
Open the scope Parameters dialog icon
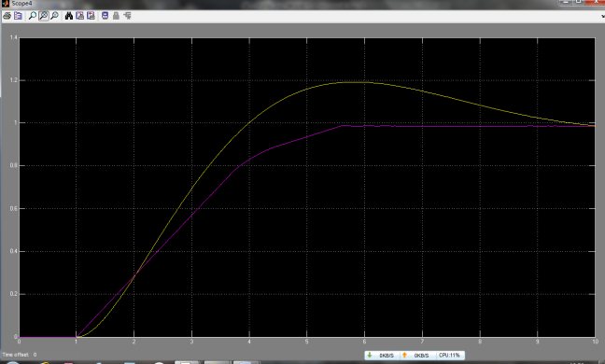(x=18, y=16)
